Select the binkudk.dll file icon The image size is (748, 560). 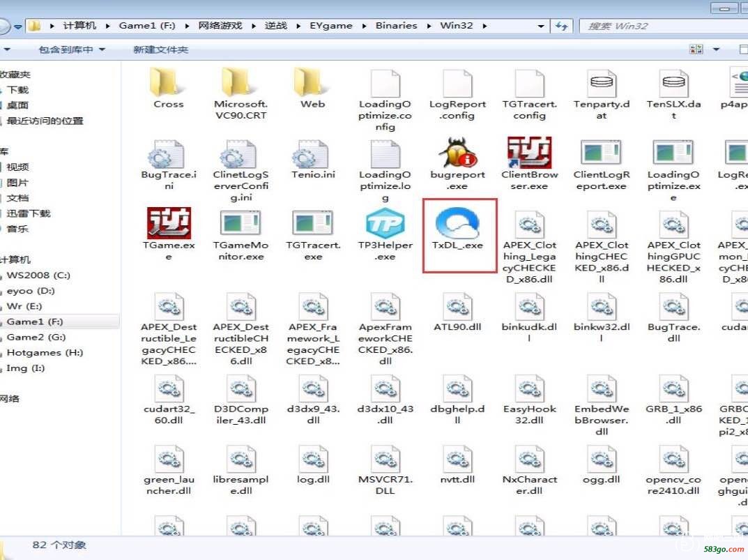point(530,306)
